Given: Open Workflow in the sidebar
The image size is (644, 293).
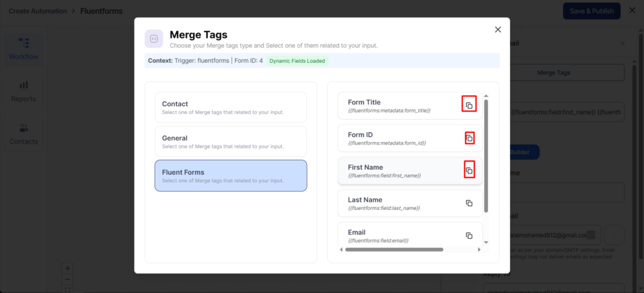Looking at the screenshot, I should coord(23,48).
